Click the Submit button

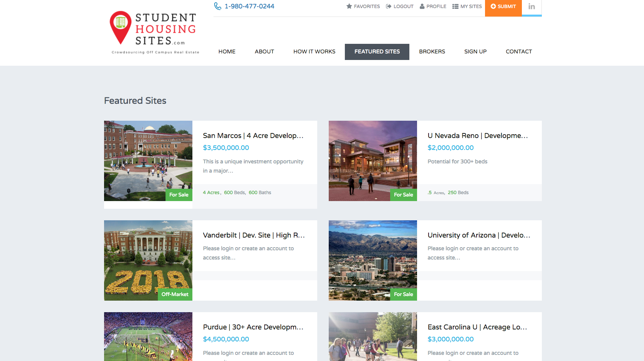[503, 8]
